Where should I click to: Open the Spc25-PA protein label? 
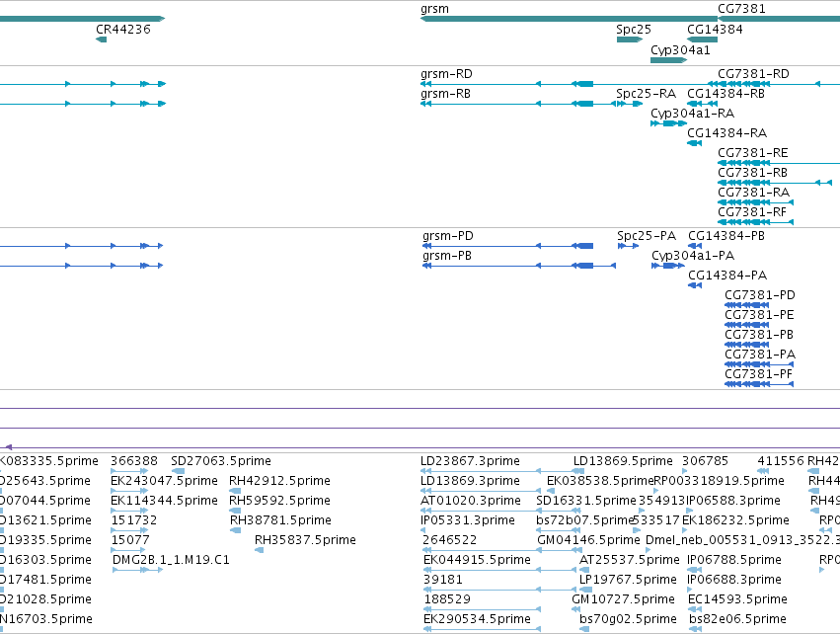[647, 236]
